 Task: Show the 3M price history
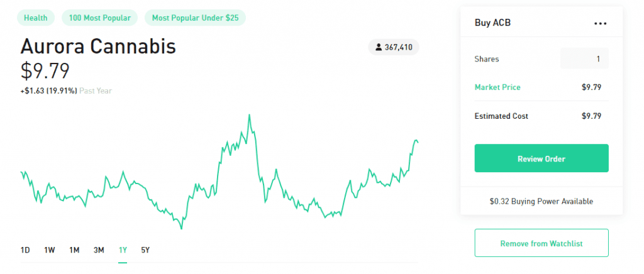coord(99,249)
